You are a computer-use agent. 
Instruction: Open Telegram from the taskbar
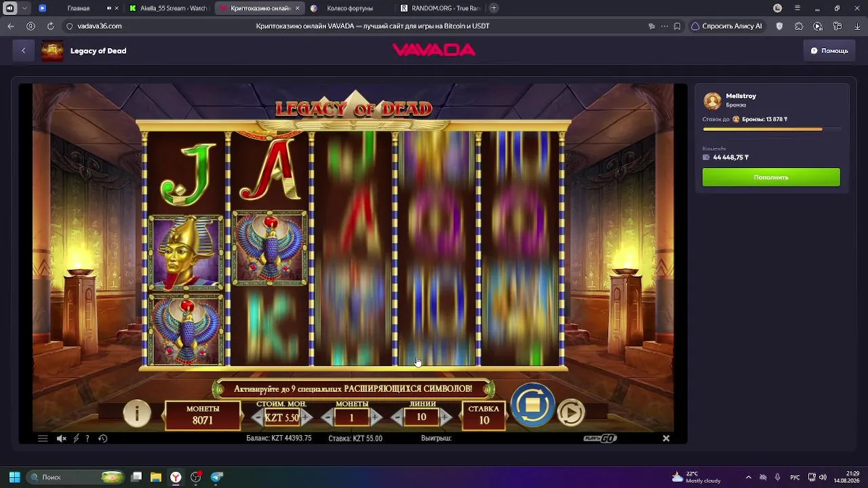click(x=216, y=477)
